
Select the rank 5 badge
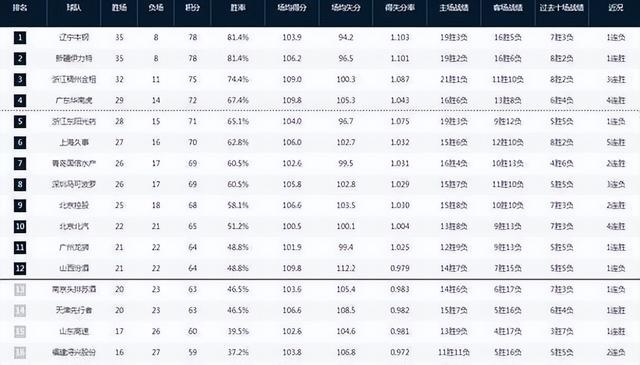20,122
